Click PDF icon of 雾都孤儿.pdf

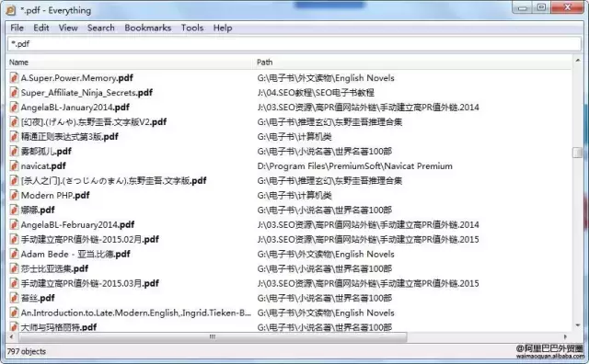[14, 152]
